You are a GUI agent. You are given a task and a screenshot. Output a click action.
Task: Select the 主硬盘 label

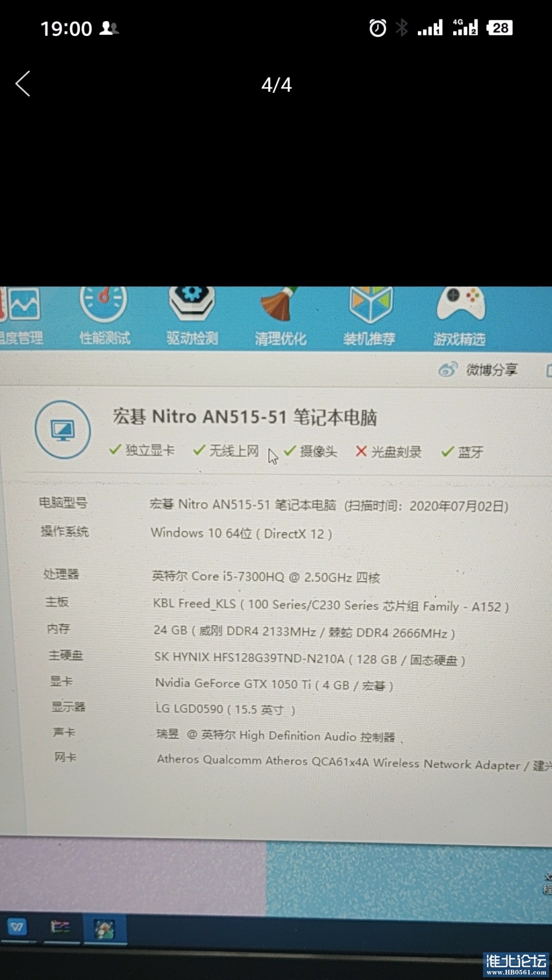tap(66, 655)
